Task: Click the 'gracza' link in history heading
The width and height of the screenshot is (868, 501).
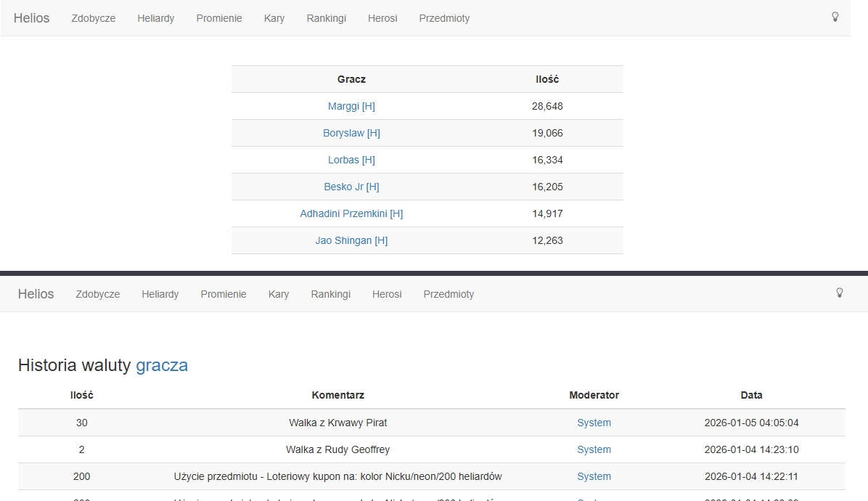Action: point(162,365)
